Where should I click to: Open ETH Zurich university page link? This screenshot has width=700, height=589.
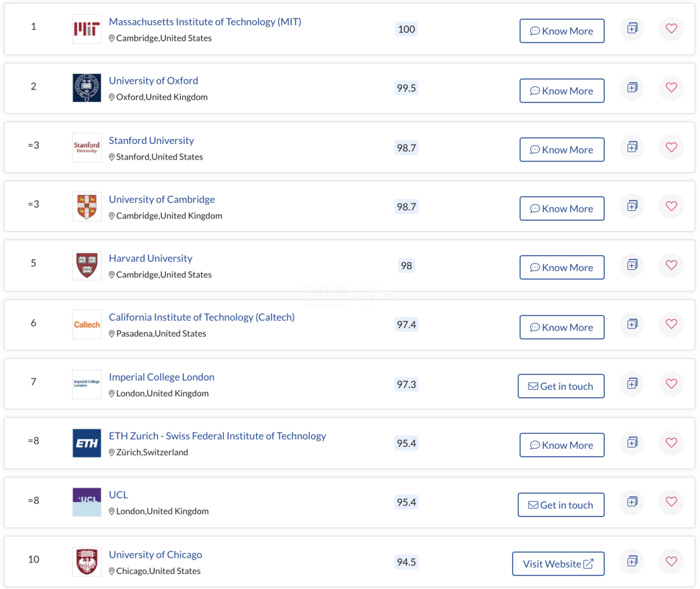217,436
